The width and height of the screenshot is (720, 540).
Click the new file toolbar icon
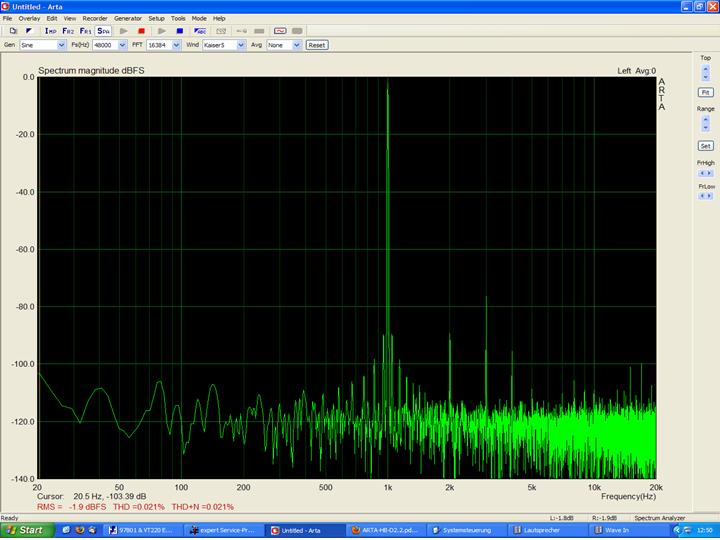[x=12, y=31]
